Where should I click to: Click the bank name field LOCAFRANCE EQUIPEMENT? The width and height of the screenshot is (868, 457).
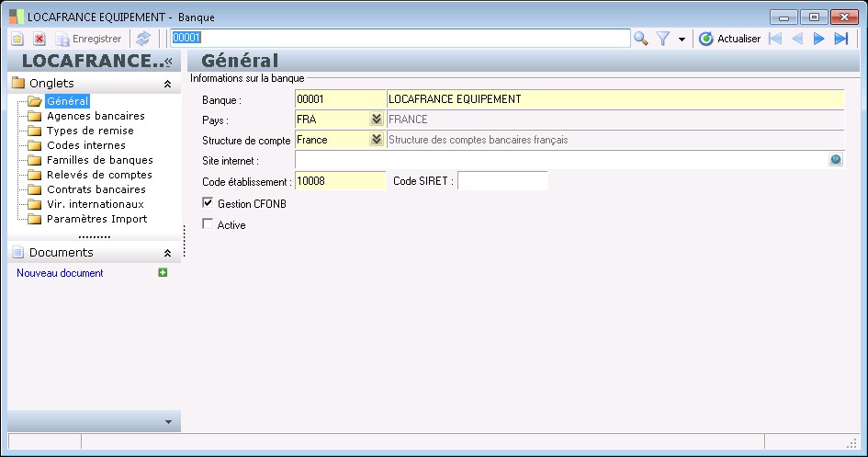(x=615, y=99)
